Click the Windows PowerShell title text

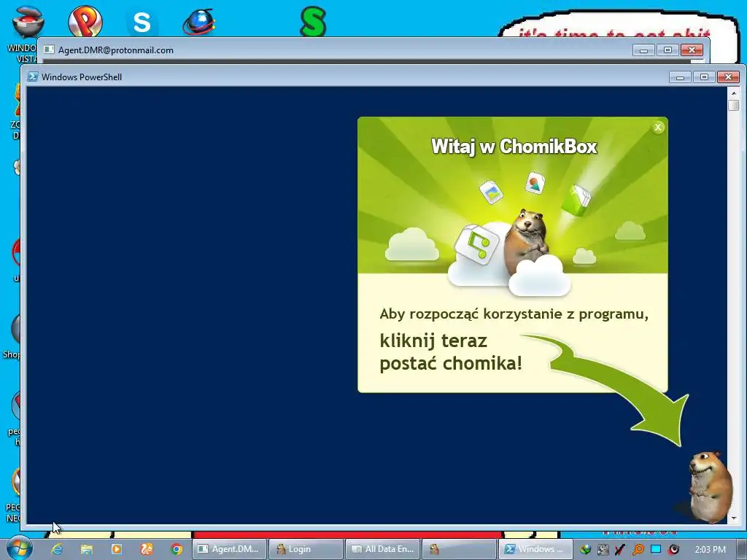[82, 77]
